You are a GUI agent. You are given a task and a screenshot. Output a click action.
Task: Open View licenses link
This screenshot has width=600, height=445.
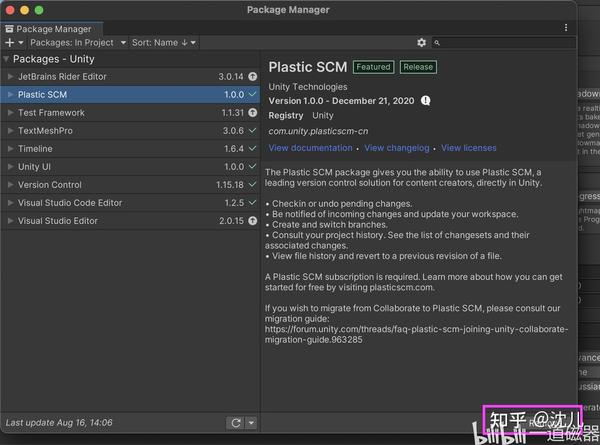469,148
